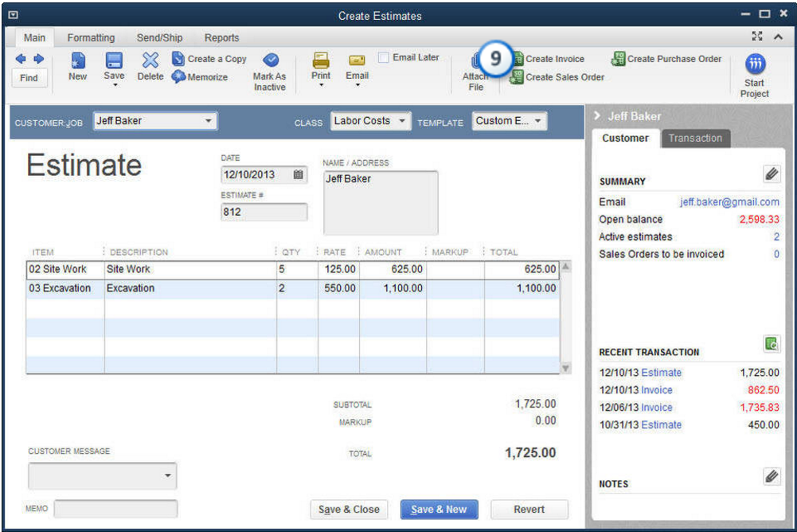Screen dimensions: 797x532
Task: Open the Class dropdown showing Labor Costs
Action: point(402,121)
